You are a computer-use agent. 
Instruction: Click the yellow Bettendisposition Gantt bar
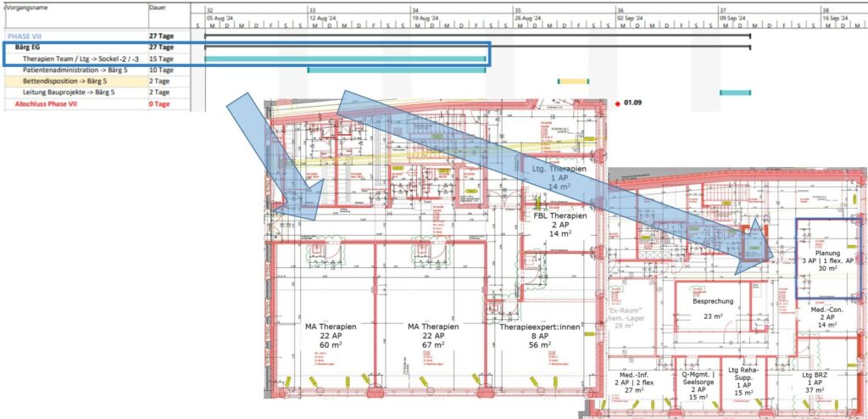572,81
